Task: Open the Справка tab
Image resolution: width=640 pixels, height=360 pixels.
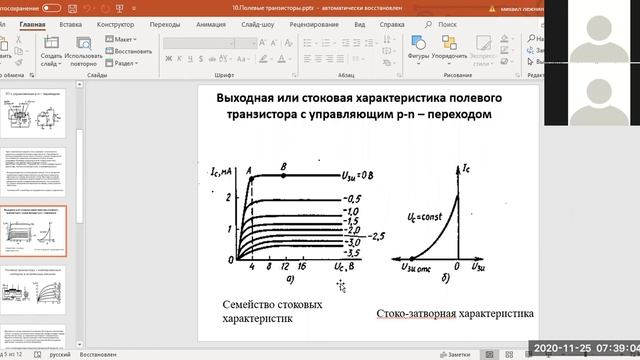Action: pos(392,24)
